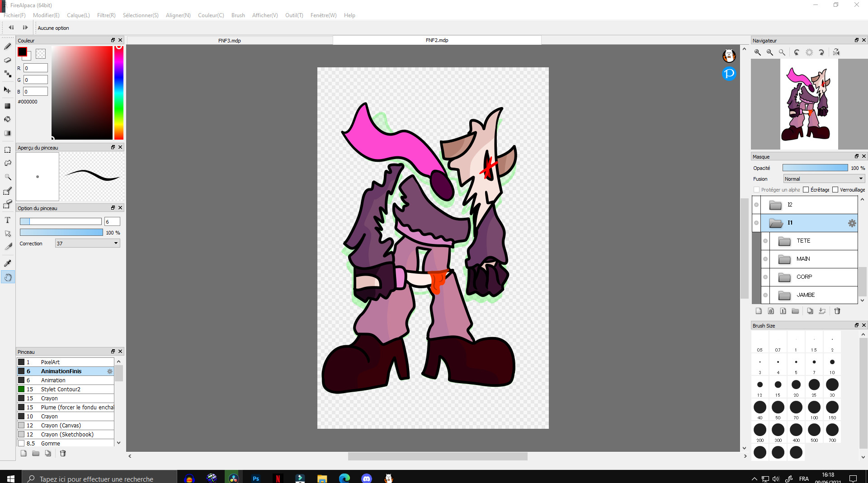Select the Text tool
Viewport: 868px width, 483px height.
(8, 220)
